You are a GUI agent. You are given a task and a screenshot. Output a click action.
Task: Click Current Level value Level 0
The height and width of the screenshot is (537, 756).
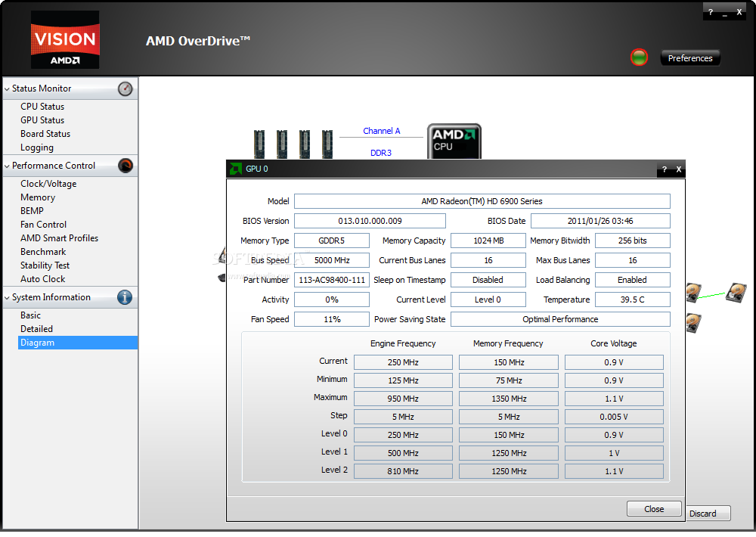click(488, 300)
